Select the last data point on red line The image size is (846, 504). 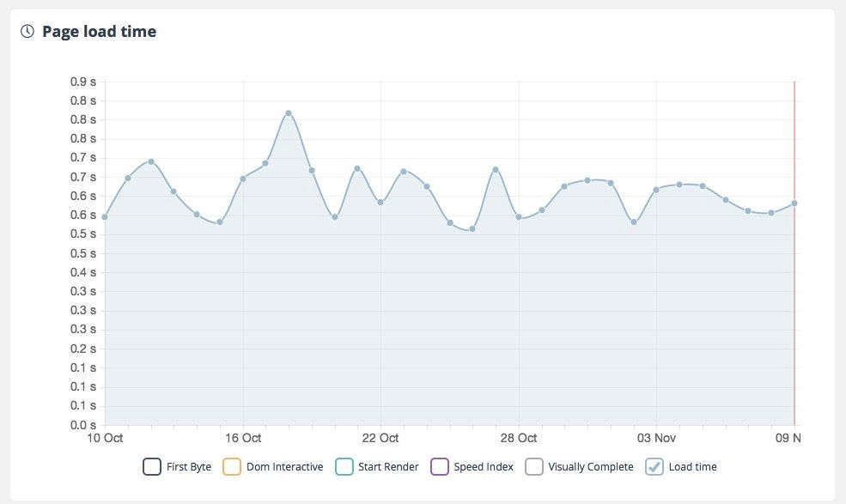794,203
